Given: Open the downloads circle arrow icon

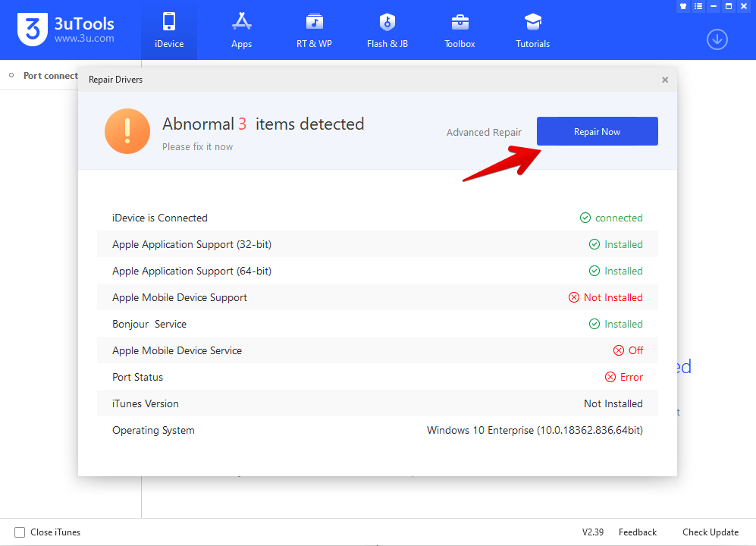Looking at the screenshot, I should pos(717,39).
